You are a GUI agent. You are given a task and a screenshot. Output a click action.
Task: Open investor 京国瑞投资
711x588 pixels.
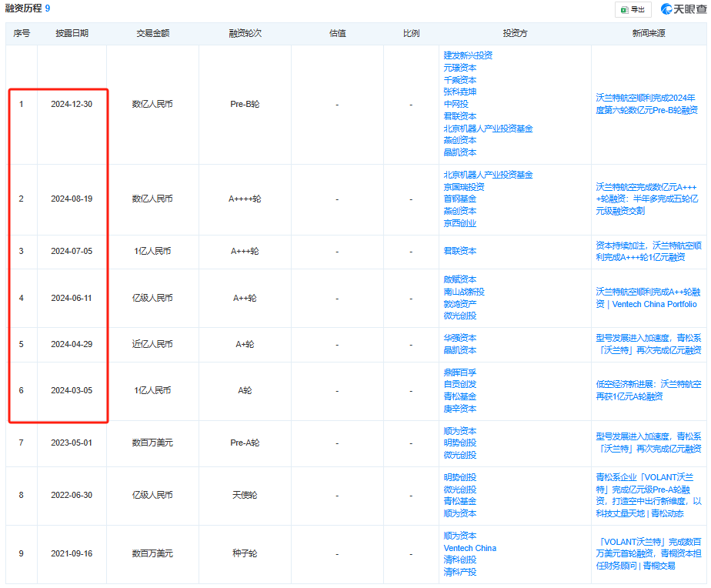point(464,187)
